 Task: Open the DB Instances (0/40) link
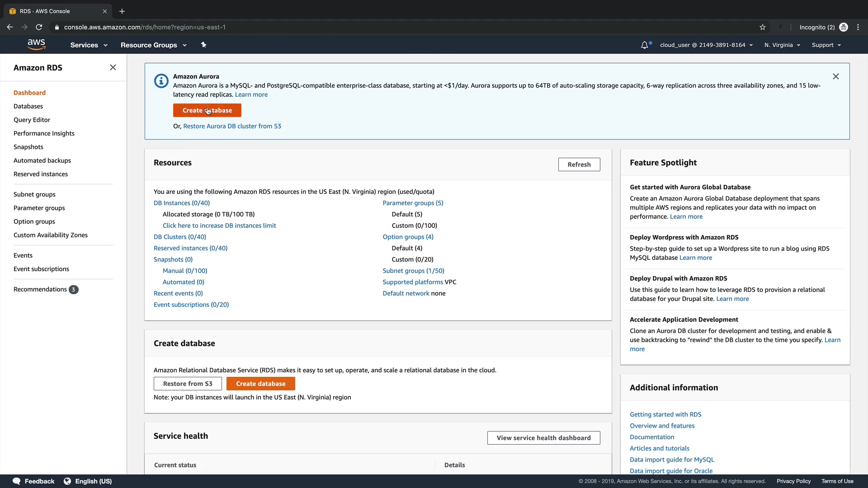tap(181, 203)
